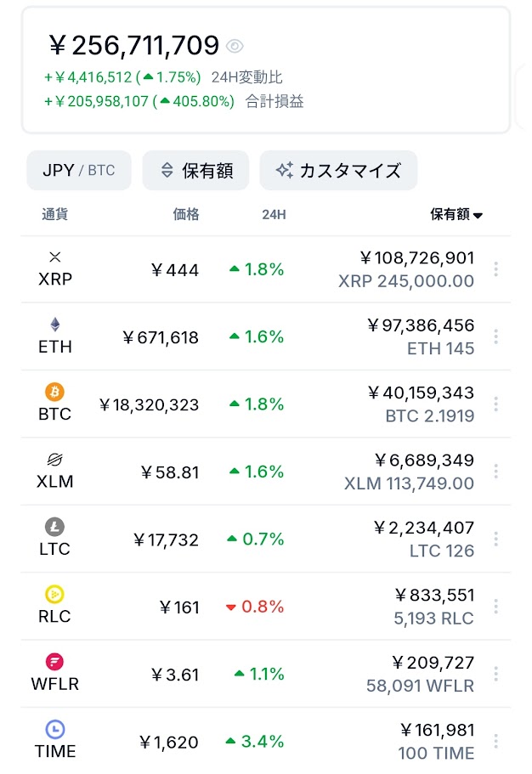Image resolution: width=532 pixels, height=774 pixels.
Task: Sort by 価格 column header
Action: pos(186,214)
